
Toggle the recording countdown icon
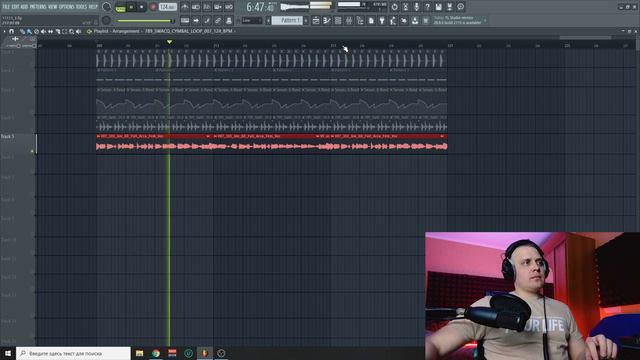tap(207, 7)
